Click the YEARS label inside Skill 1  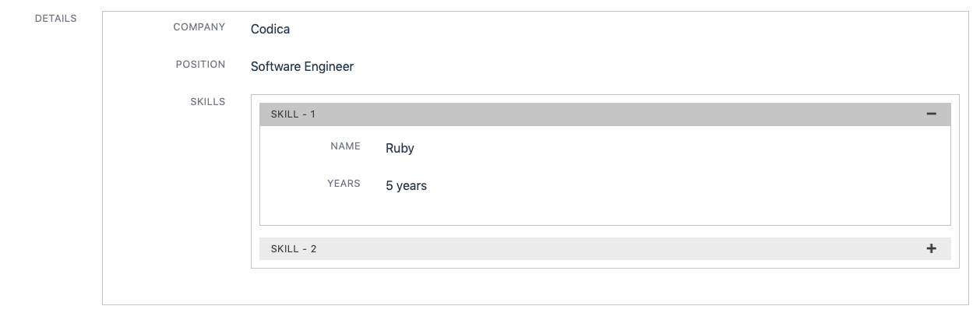tap(344, 184)
